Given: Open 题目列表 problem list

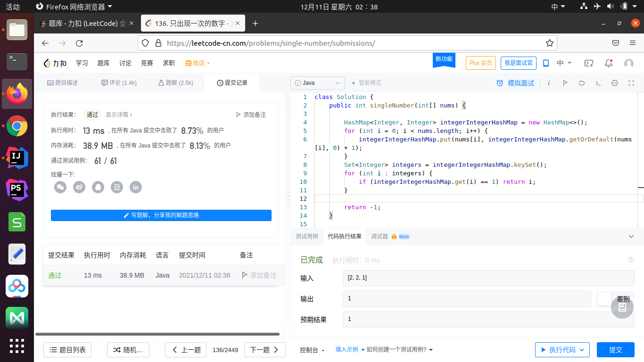Looking at the screenshot, I should click(x=67, y=350).
